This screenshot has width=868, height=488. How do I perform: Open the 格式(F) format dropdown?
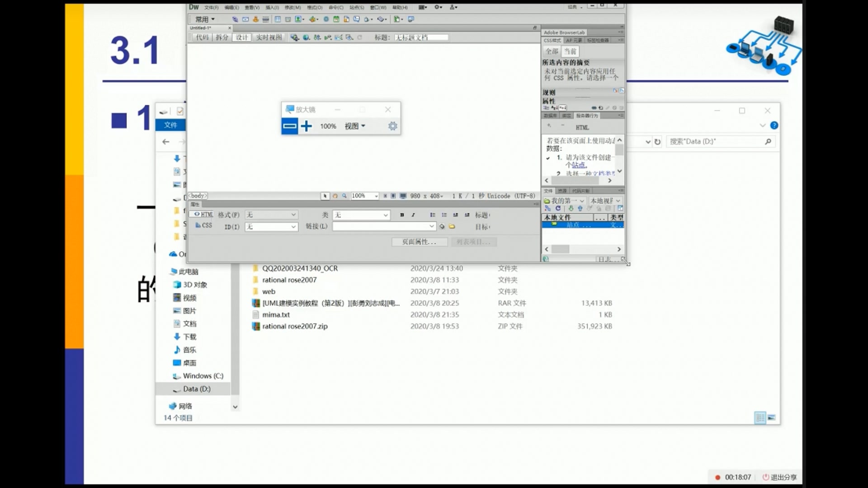point(271,215)
